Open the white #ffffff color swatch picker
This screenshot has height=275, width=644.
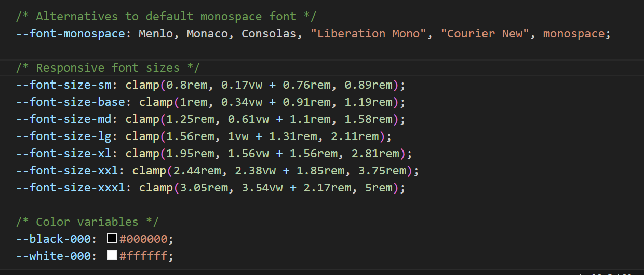[112, 255]
